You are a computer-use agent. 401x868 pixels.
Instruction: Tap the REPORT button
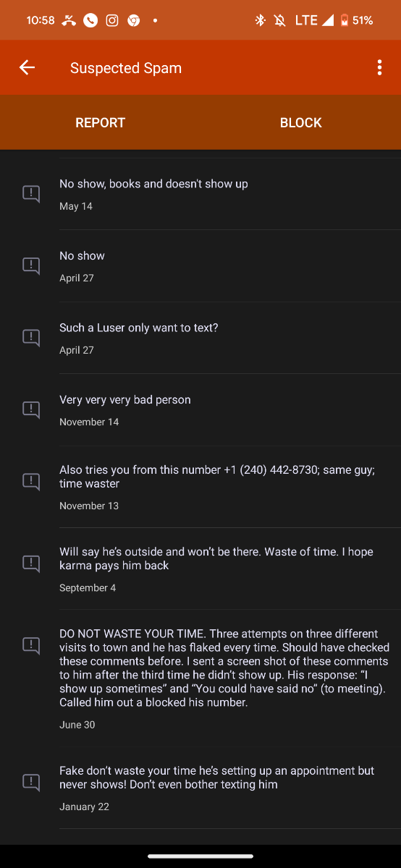pos(101,122)
